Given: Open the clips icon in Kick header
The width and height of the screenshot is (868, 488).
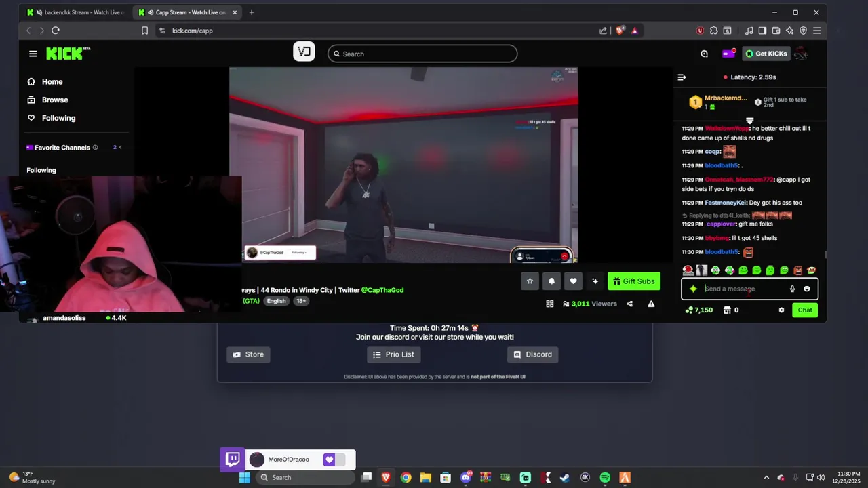Looking at the screenshot, I should click(704, 54).
